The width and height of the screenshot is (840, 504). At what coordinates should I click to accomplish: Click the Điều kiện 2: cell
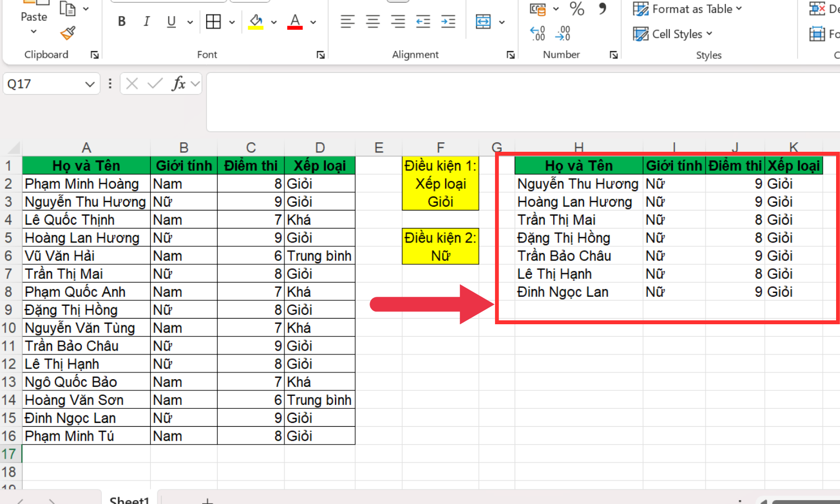point(440,238)
